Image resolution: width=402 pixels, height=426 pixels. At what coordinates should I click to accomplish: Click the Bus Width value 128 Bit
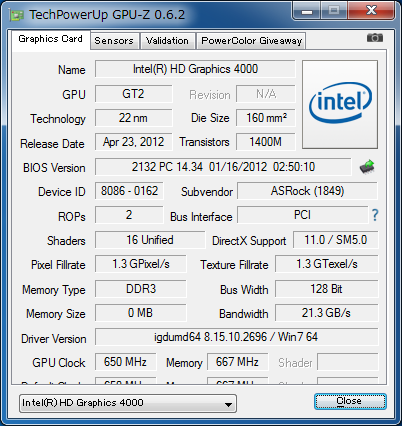pos(327,289)
